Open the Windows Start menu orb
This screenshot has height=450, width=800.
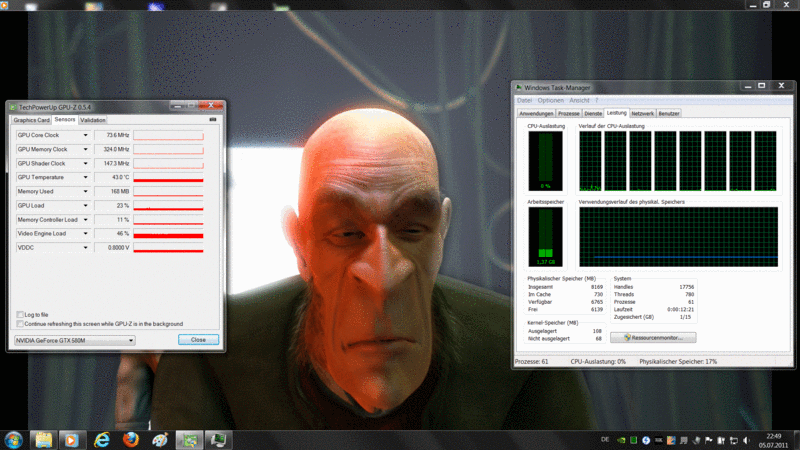click(x=15, y=438)
